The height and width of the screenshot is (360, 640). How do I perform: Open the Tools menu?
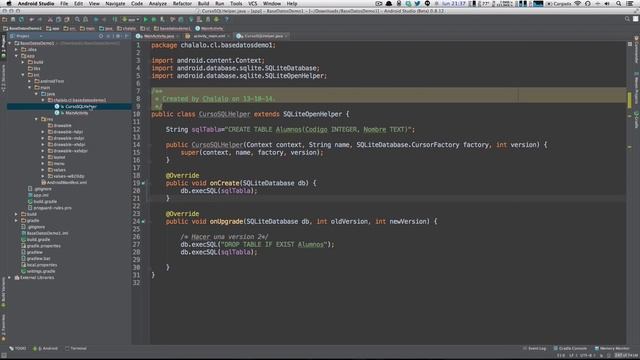[x=236, y=4]
